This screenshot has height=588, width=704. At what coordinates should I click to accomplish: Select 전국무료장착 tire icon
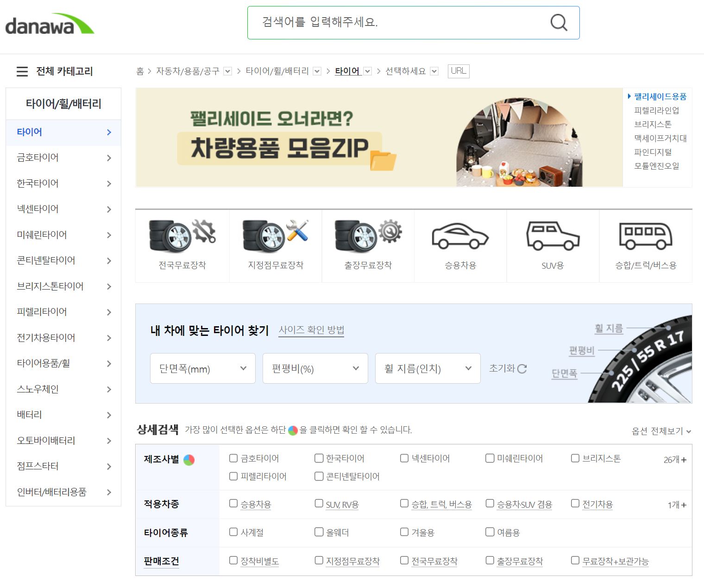pyautogui.click(x=182, y=236)
